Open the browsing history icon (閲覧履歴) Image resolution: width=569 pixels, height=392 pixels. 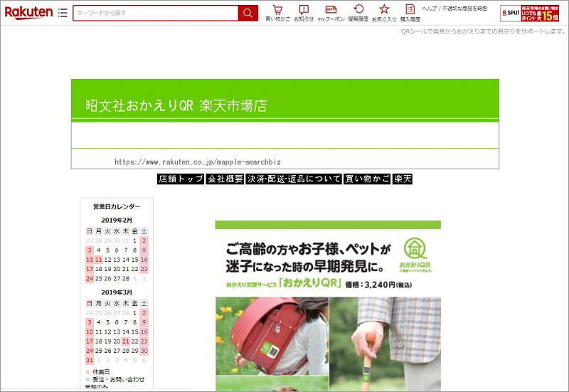[358, 13]
